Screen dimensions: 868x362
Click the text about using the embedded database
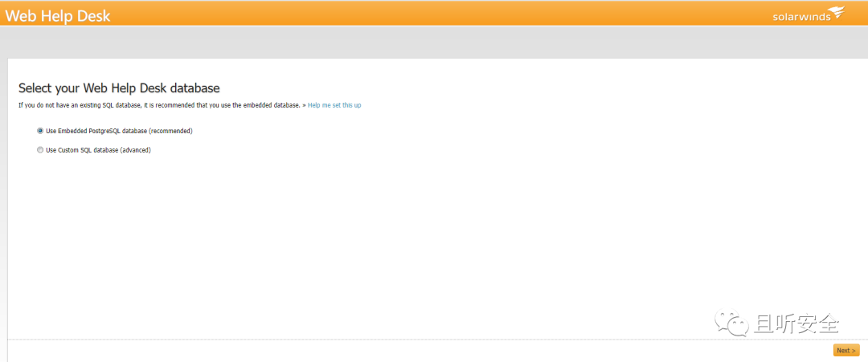pos(159,105)
